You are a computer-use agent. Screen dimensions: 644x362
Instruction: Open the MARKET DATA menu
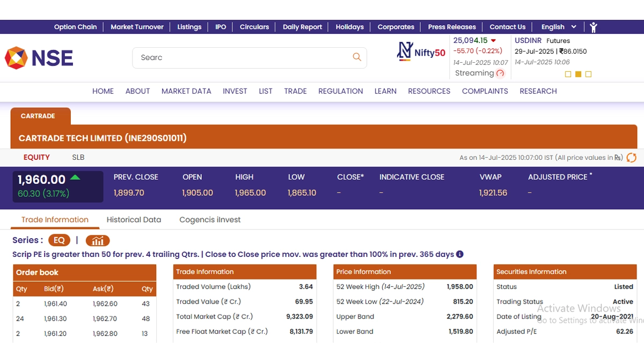point(186,91)
